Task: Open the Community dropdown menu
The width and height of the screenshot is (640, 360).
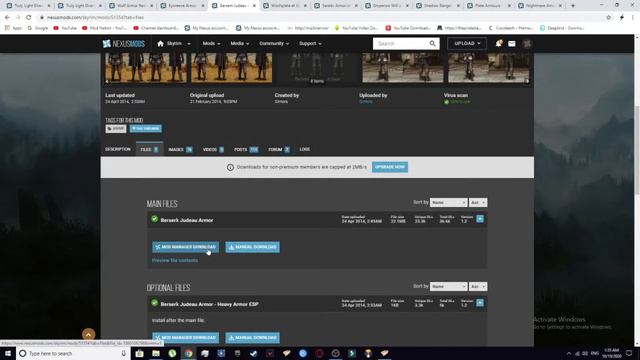Action: click(274, 44)
